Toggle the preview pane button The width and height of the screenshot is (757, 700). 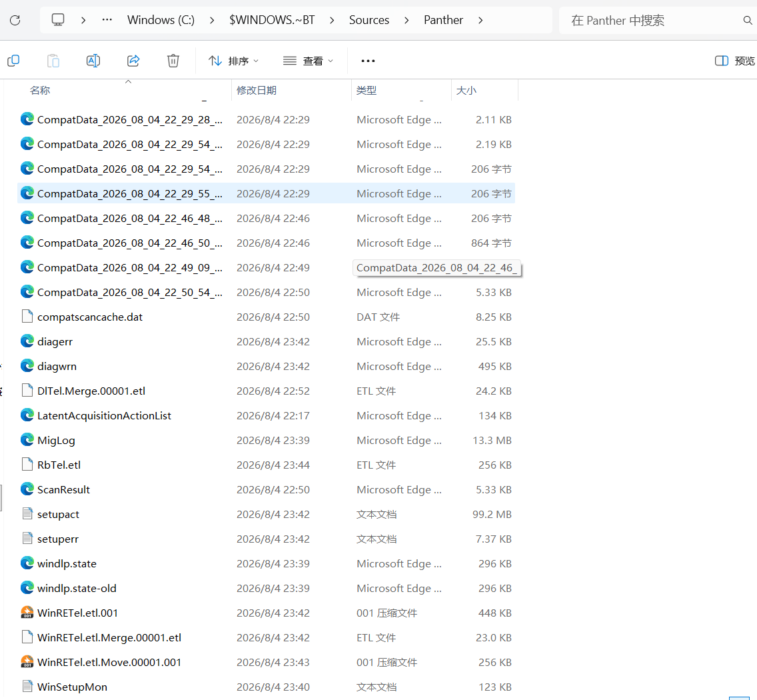click(x=734, y=61)
